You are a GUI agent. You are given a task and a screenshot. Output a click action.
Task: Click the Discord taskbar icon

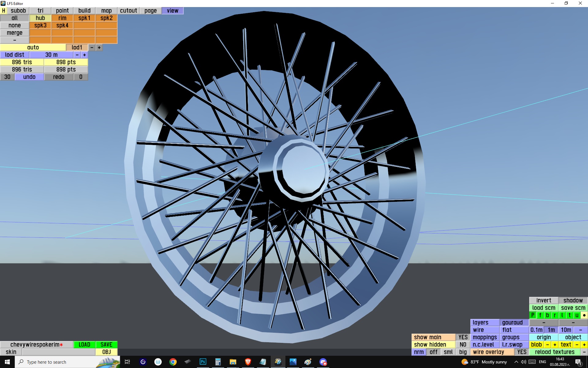[323, 362]
